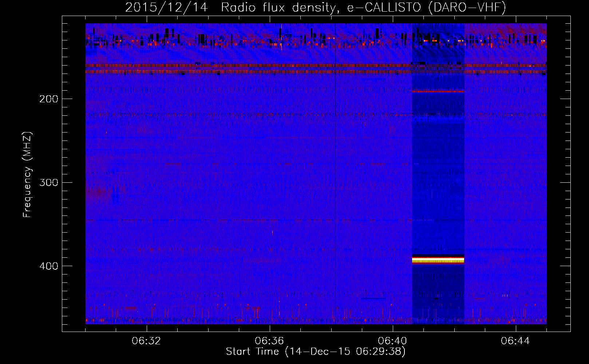
Task: Click the 'Frequency (MHZ)' axis label
Action: tap(27, 174)
